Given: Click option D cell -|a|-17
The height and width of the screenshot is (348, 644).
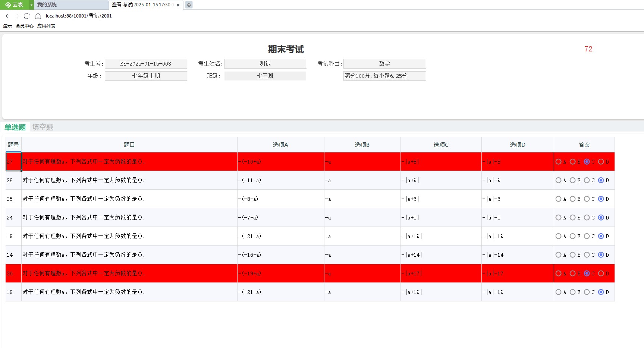Looking at the screenshot, I should coord(518,273).
